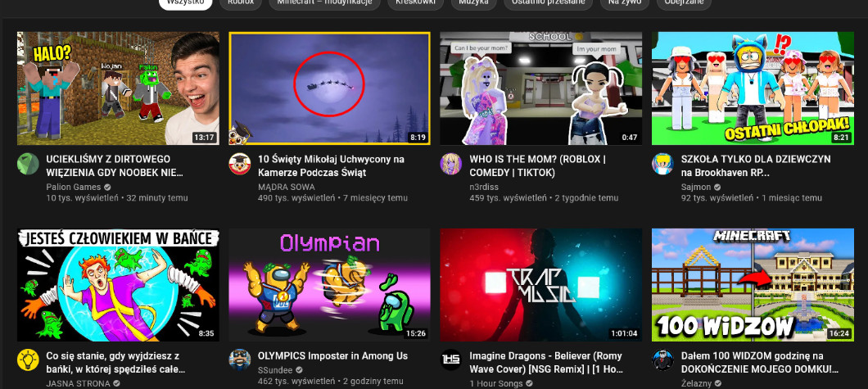Open the Trap Music Believer thumbnail
868x389 pixels.
(540, 284)
